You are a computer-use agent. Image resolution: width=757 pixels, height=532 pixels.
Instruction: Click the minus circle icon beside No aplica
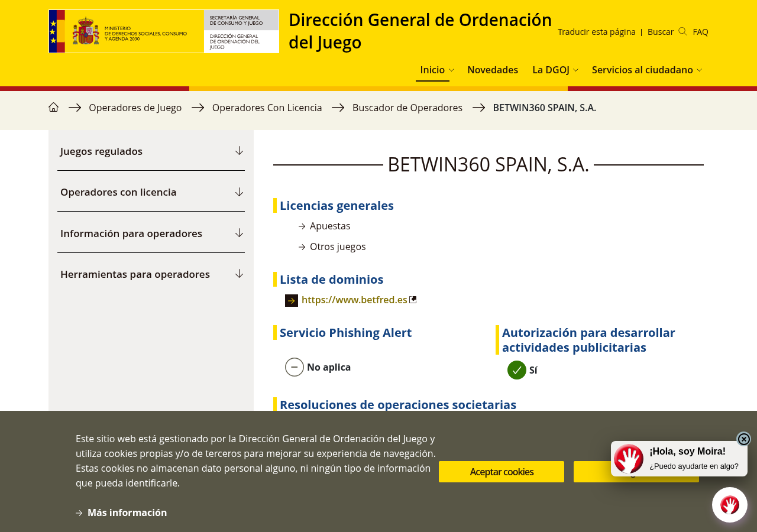point(295,367)
